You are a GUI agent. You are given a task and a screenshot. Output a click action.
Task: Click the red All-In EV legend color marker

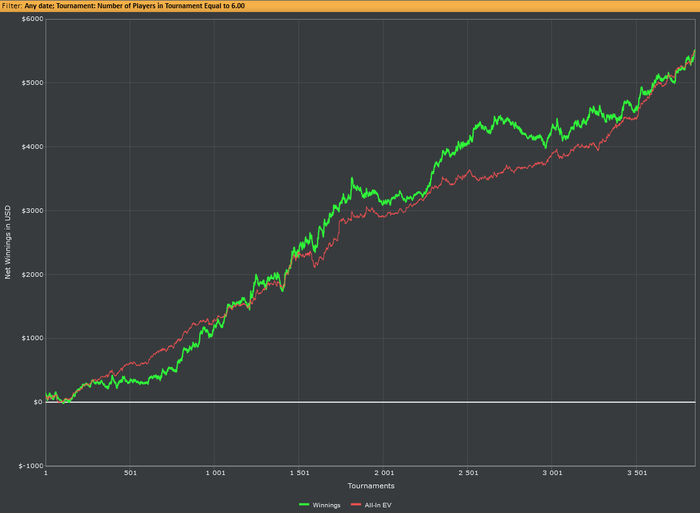pos(356,505)
